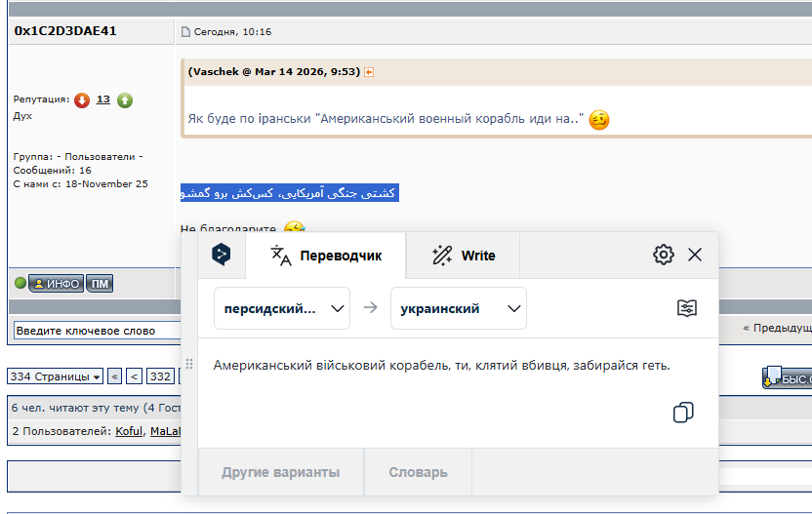Click the keyword search input field
Image resolution: width=812 pixels, height=514 pixels.
click(x=98, y=331)
